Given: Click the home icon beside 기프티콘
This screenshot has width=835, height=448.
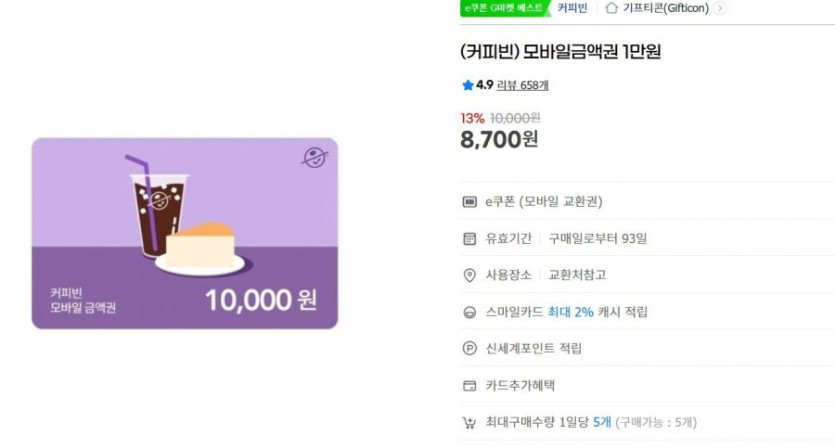Looking at the screenshot, I should [611, 8].
